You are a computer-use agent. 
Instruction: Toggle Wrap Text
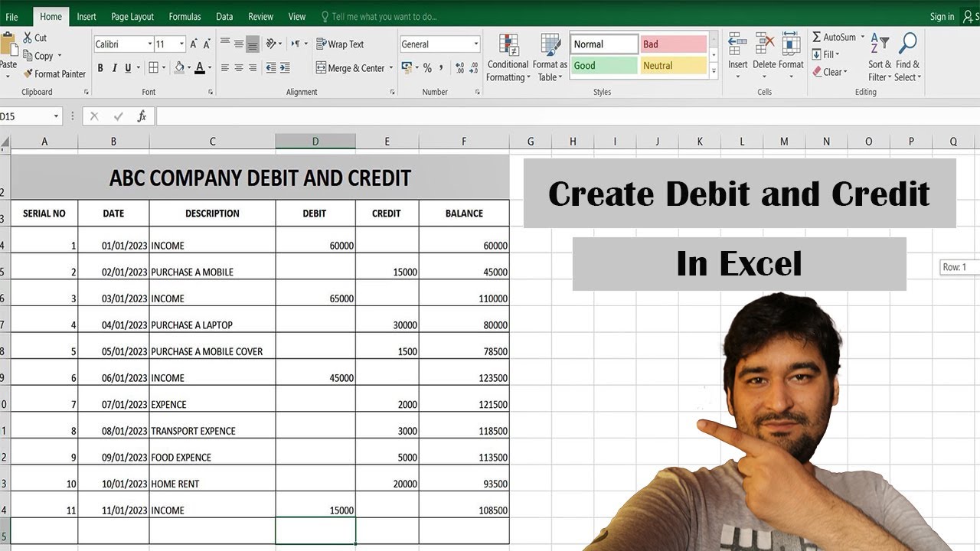point(340,44)
